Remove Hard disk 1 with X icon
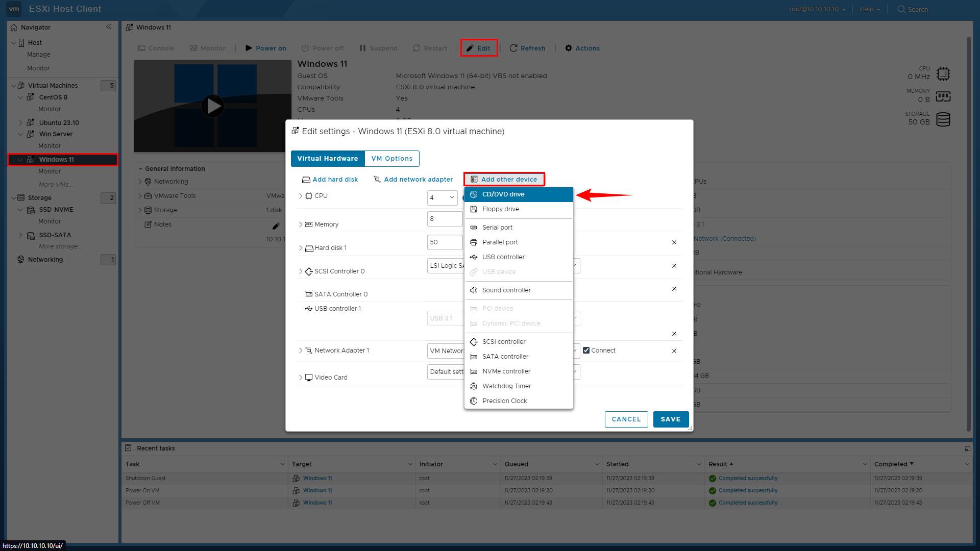This screenshot has width=980, height=551. pos(674,242)
